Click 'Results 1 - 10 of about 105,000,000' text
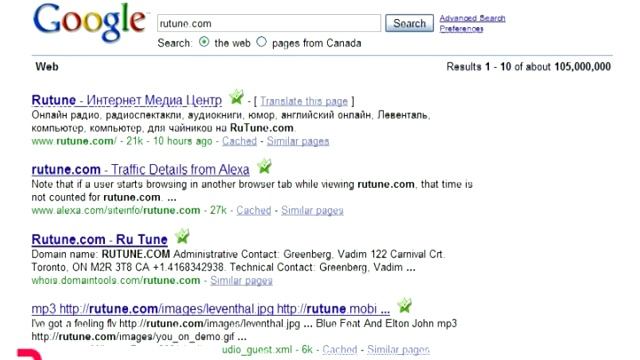This screenshot has width=640, height=360. (529, 67)
